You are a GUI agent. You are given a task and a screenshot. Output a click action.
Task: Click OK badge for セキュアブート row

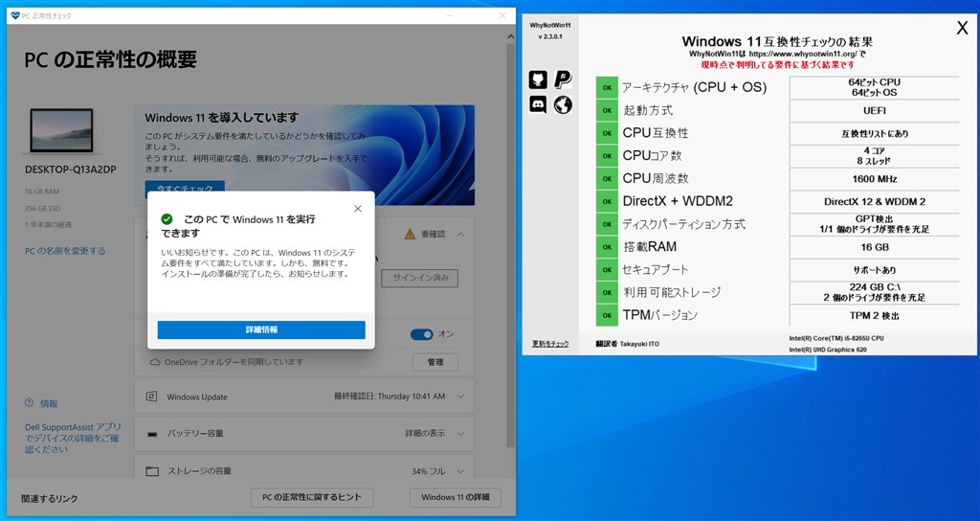coord(607,269)
